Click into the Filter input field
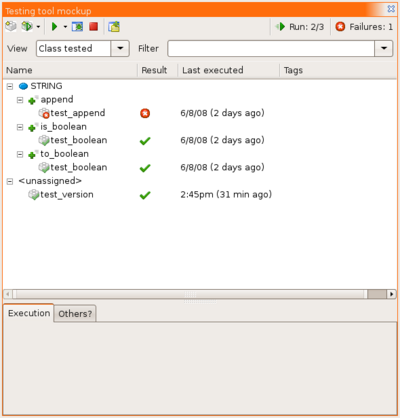 coord(271,48)
